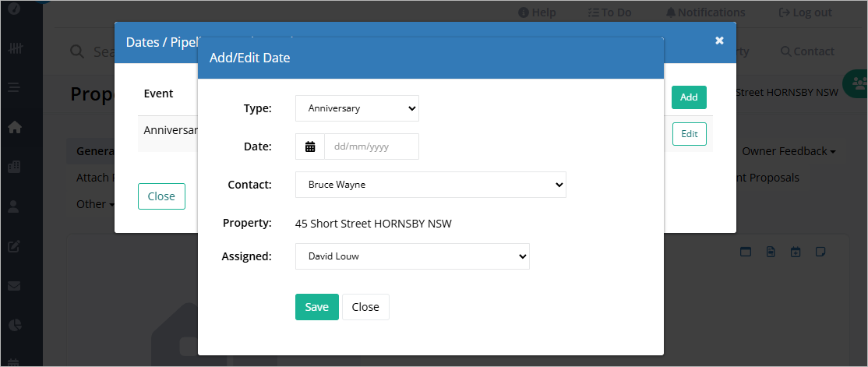Open the Owner Feedback menu
Image resolution: width=868 pixels, height=367 pixels.
[789, 151]
